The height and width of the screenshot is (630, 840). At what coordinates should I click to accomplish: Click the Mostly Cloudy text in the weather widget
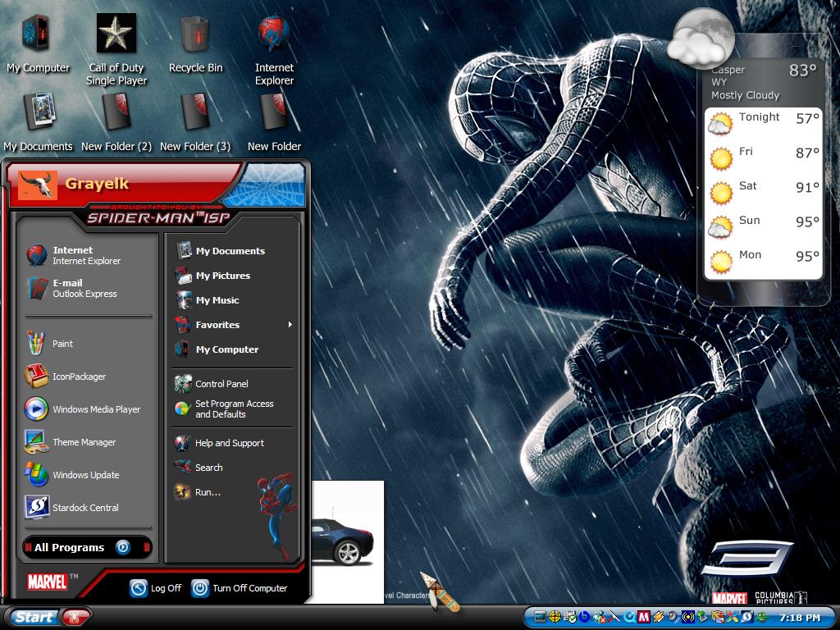745,95
